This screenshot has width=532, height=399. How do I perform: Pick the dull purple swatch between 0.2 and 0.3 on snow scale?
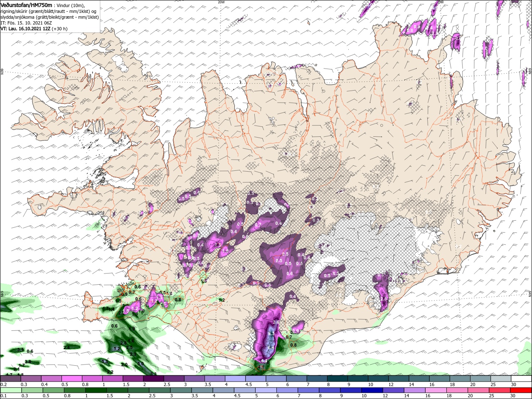pos(10,379)
